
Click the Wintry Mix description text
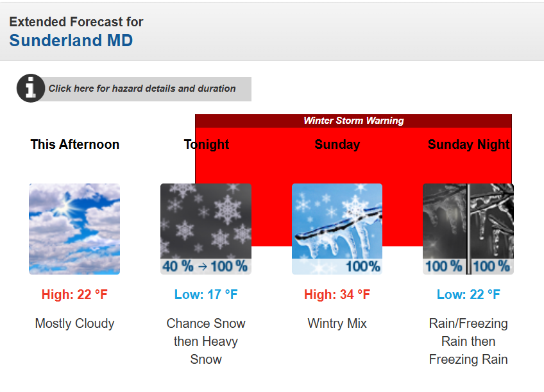(x=337, y=323)
